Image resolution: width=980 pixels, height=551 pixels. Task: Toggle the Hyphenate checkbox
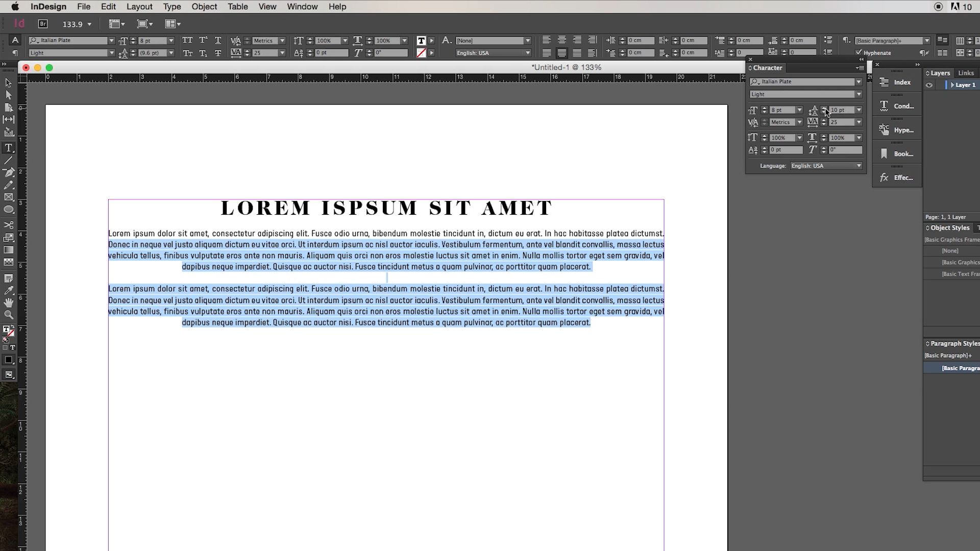(859, 53)
